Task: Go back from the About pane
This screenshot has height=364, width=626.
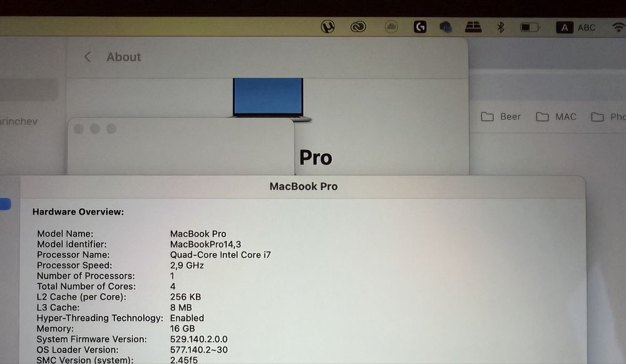Action: pos(88,57)
